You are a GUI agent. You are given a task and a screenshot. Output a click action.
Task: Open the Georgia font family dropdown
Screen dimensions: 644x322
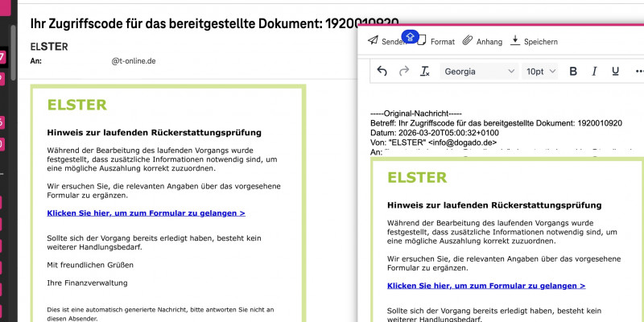pyautogui.click(x=478, y=72)
